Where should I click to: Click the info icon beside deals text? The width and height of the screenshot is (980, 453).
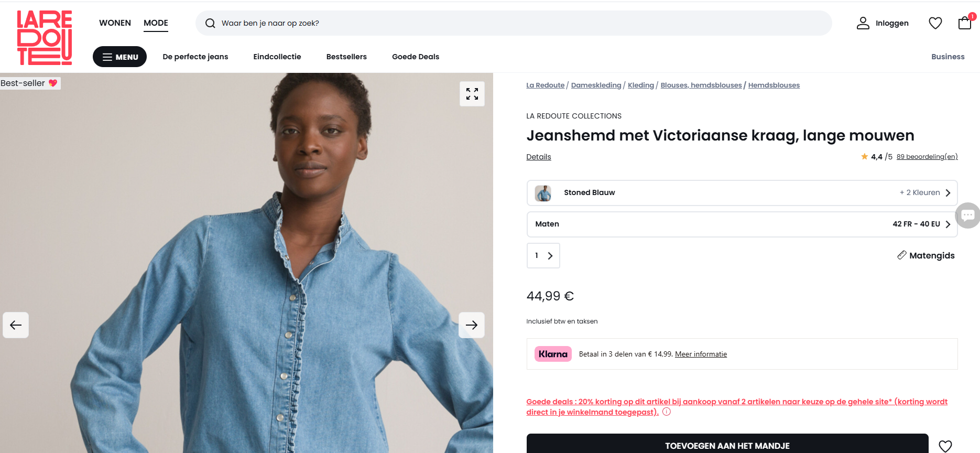(x=667, y=412)
